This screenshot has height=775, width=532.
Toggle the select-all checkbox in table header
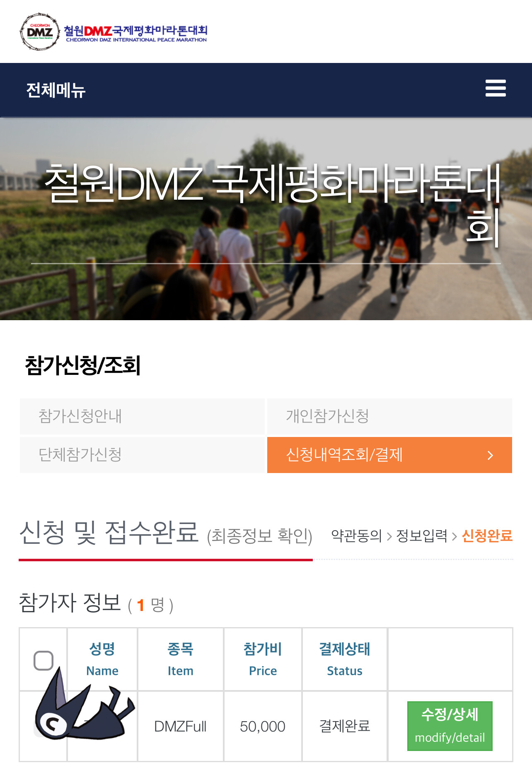(x=44, y=660)
